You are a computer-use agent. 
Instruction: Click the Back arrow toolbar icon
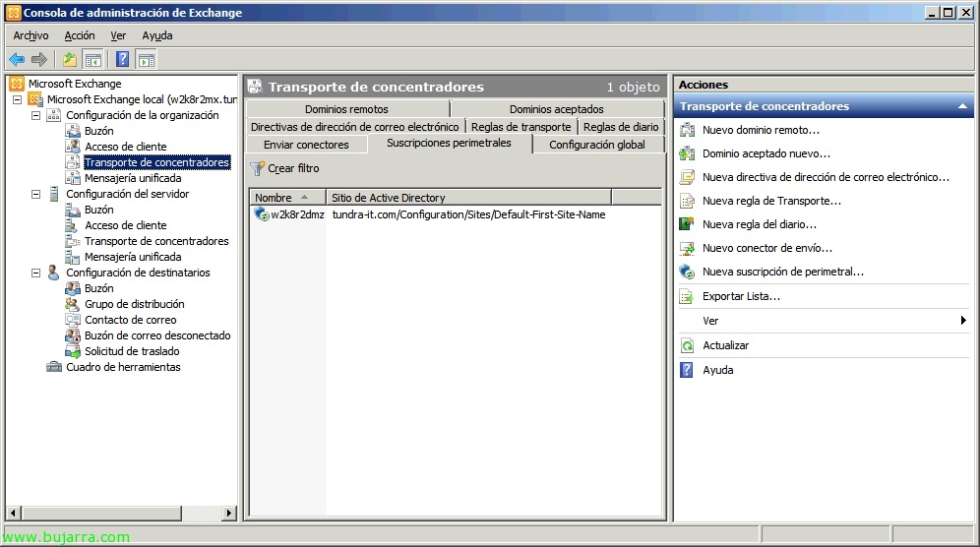17,59
